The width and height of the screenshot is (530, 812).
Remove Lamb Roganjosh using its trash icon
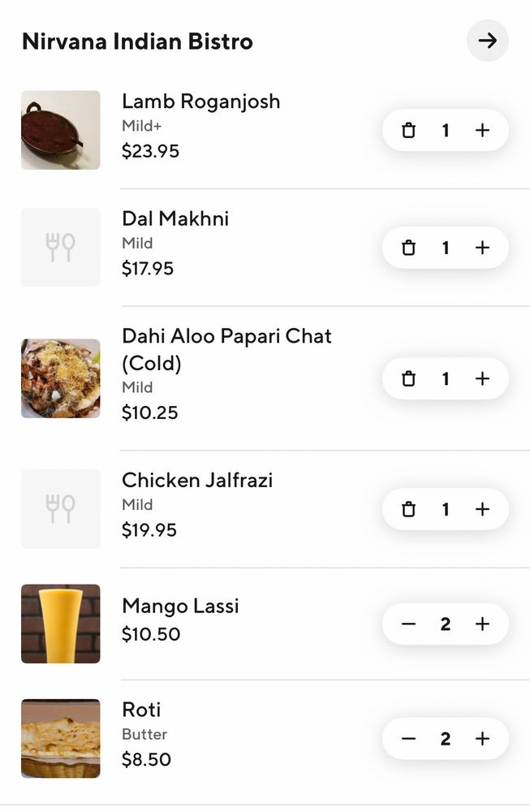pos(408,130)
